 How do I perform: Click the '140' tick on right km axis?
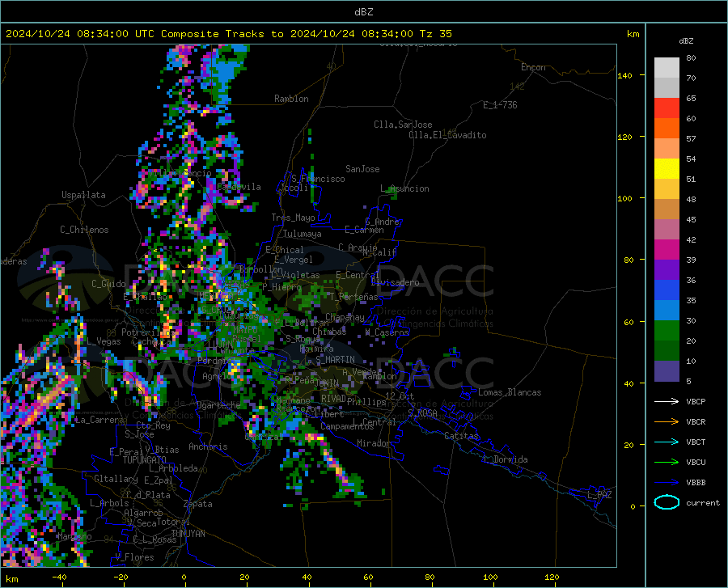tap(624, 75)
